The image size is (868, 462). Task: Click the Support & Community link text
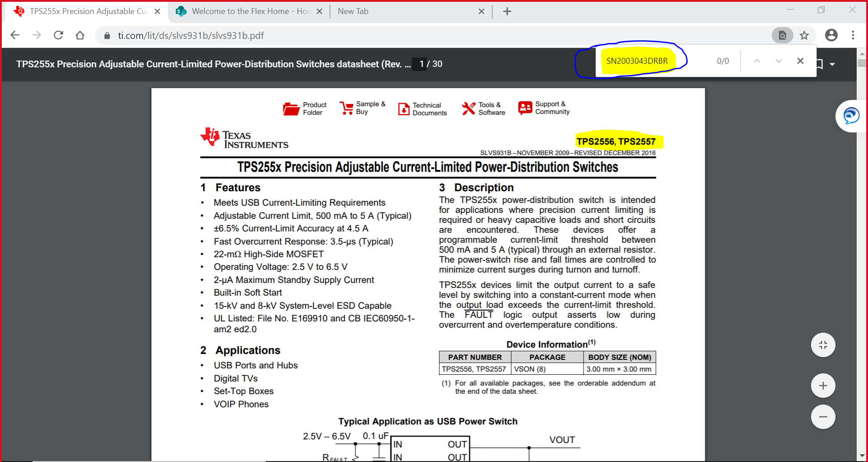(552, 108)
